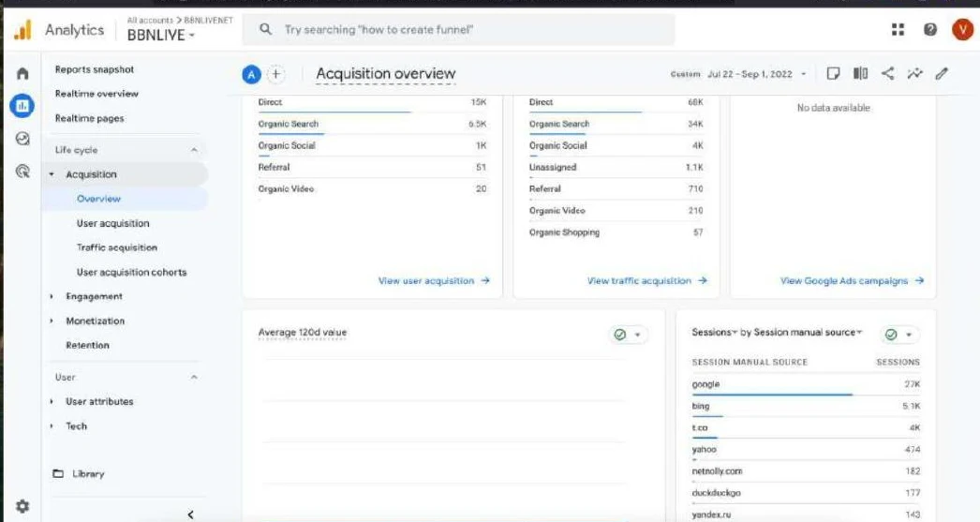Open the Help question mark icon
Viewport: 980px width, 522px height.
point(930,29)
